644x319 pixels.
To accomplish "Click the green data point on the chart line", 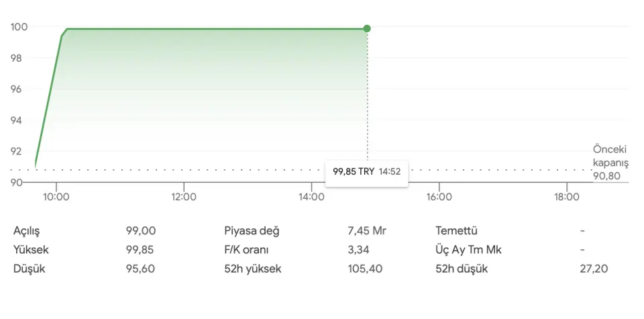I will (x=367, y=29).
